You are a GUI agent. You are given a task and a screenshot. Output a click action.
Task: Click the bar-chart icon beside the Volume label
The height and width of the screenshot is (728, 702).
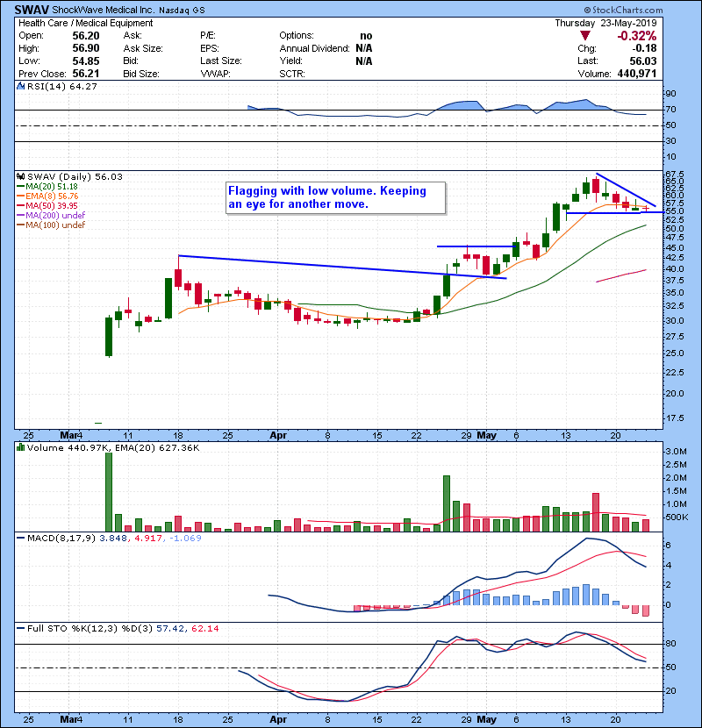(21, 448)
